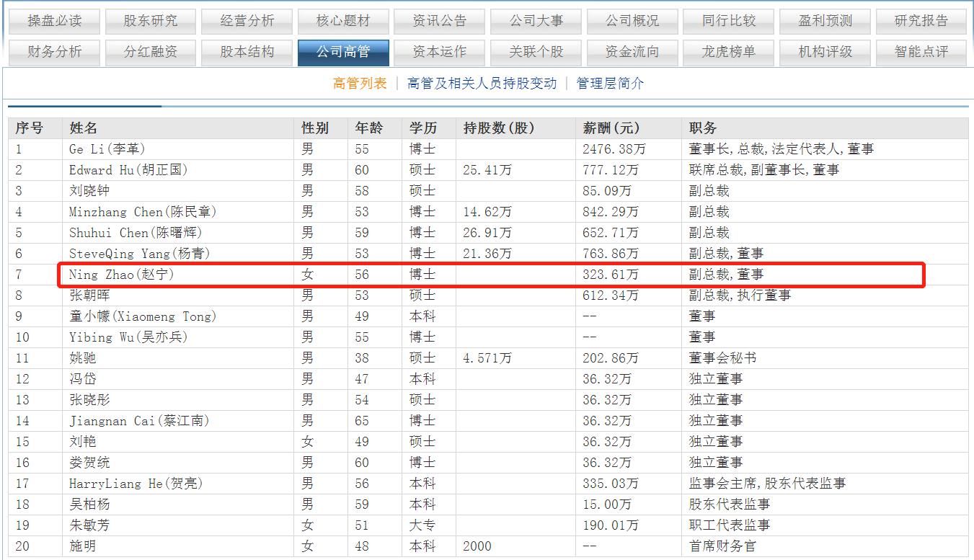Open 机构评级 institutional ratings
The image size is (974, 560).
[825, 52]
